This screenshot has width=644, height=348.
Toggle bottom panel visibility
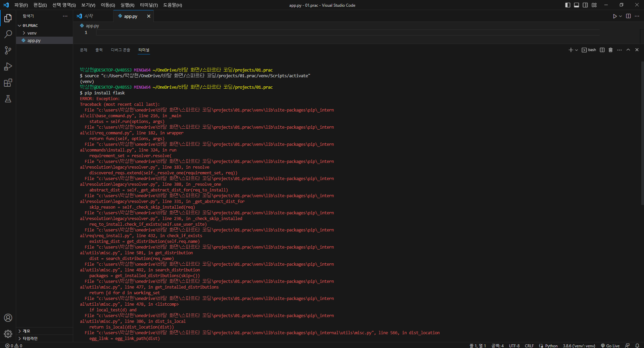[x=577, y=5]
